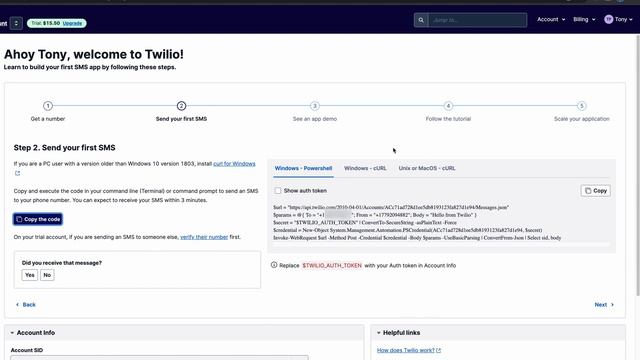
Task: Click external link icon below curl for Windows
Action: pyautogui.click(x=17, y=173)
